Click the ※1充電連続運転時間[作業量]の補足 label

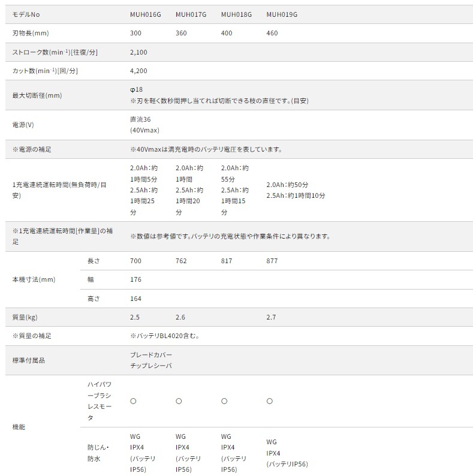(x=62, y=236)
